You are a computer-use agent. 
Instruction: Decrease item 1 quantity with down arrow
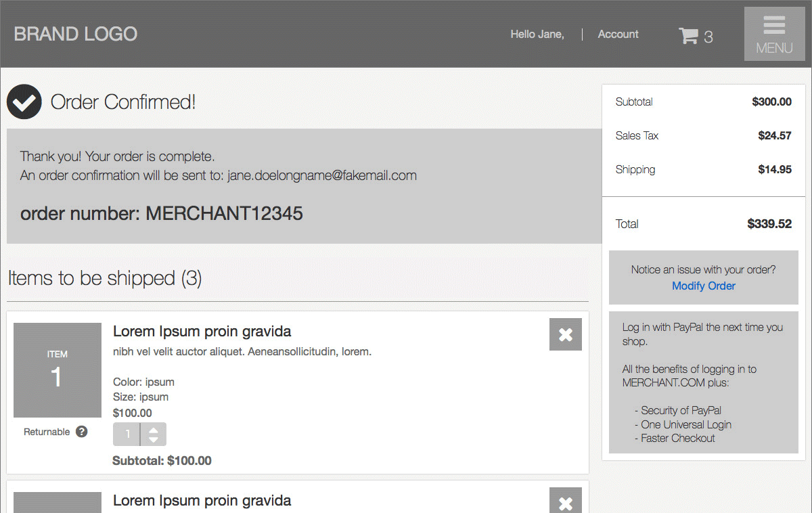click(x=154, y=440)
